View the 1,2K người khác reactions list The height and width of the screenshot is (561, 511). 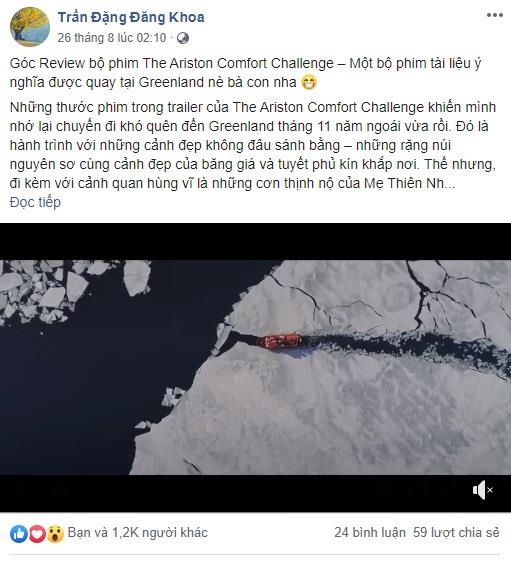pyautogui.click(x=138, y=533)
